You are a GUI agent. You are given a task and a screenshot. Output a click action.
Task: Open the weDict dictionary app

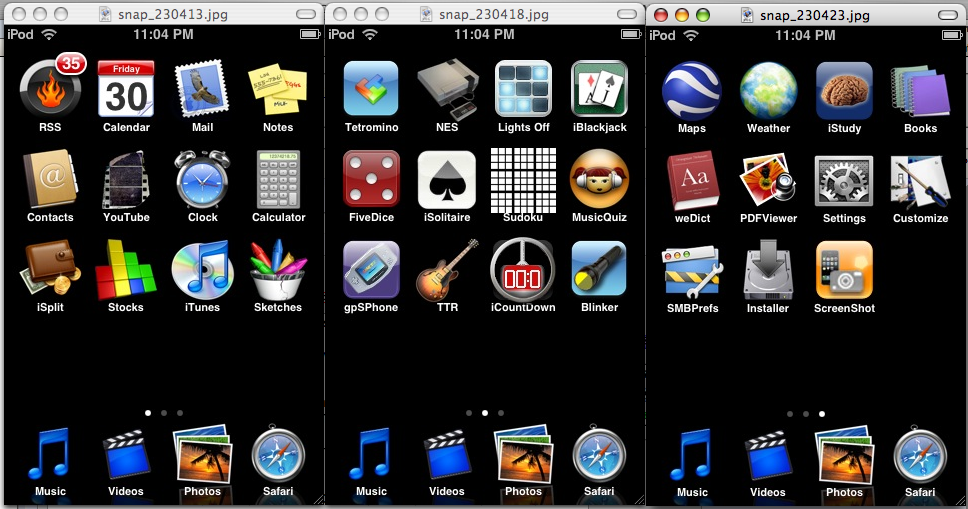coord(693,180)
